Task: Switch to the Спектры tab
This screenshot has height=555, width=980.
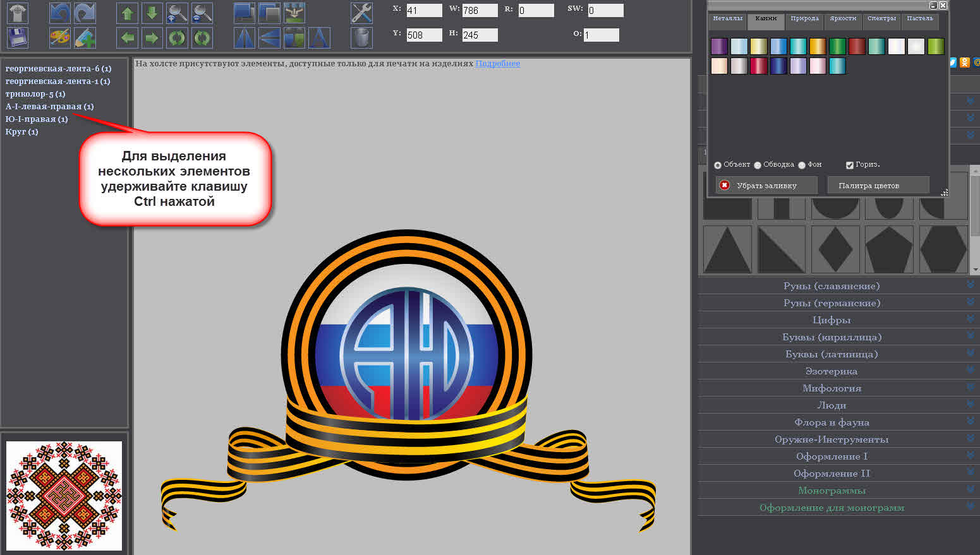Action: pos(881,21)
